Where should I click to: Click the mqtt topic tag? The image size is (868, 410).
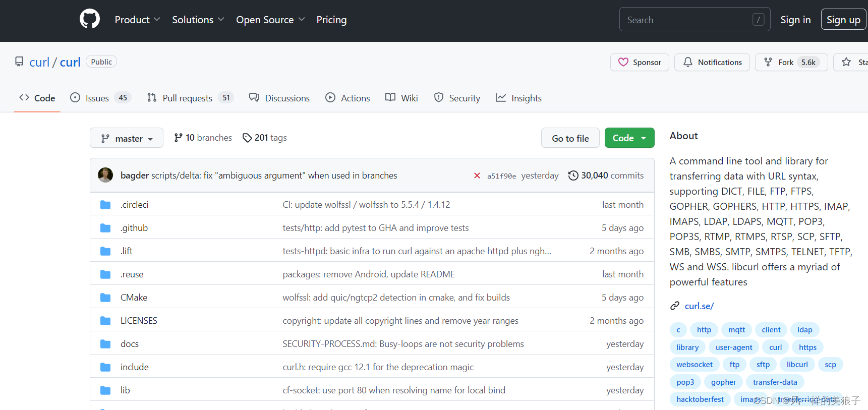pyautogui.click(x=736, y=330)
